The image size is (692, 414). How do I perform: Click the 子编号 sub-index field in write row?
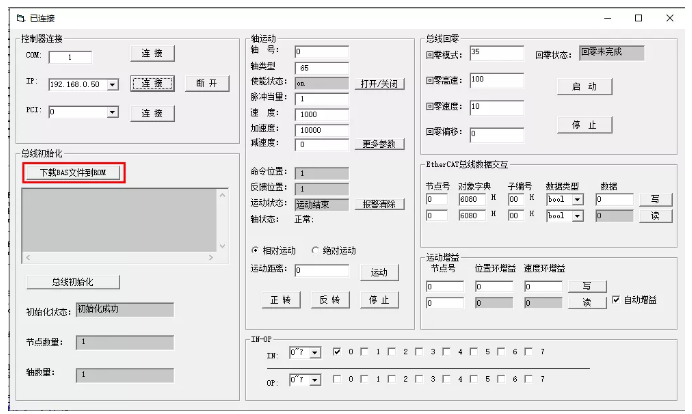[x=516, y=199]
